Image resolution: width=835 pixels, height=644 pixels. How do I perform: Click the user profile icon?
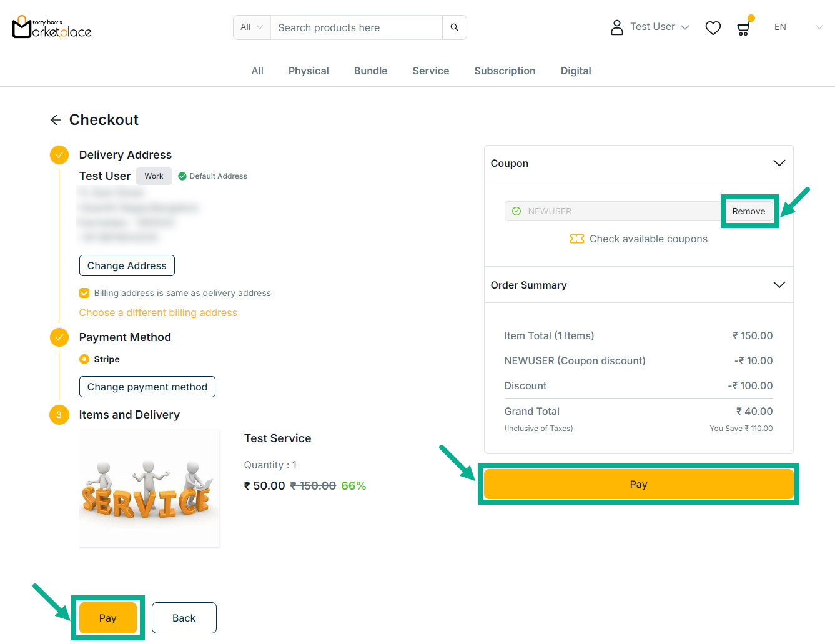(x=616, y=27)
